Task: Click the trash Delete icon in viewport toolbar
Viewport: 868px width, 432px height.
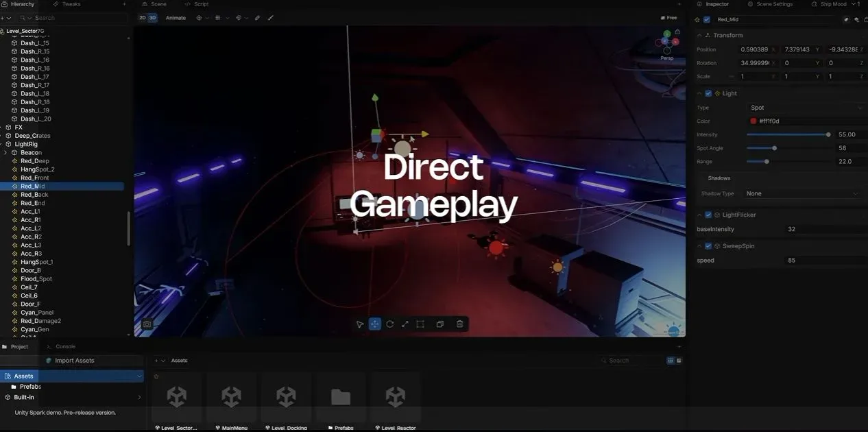Action: point(460,324)
